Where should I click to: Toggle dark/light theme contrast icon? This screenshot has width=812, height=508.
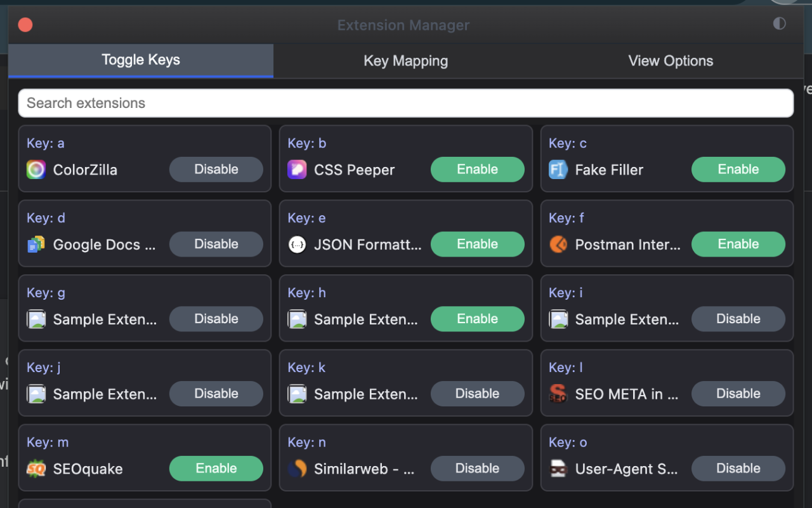coord(779,23)
